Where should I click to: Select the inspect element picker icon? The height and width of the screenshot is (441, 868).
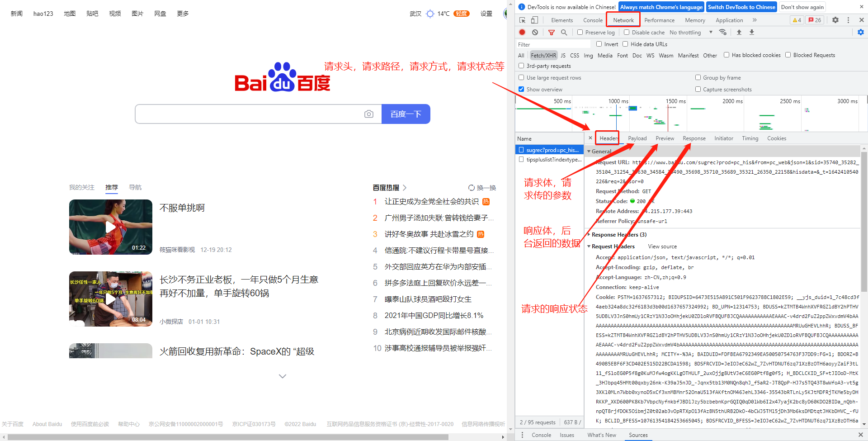pos(522,20)
